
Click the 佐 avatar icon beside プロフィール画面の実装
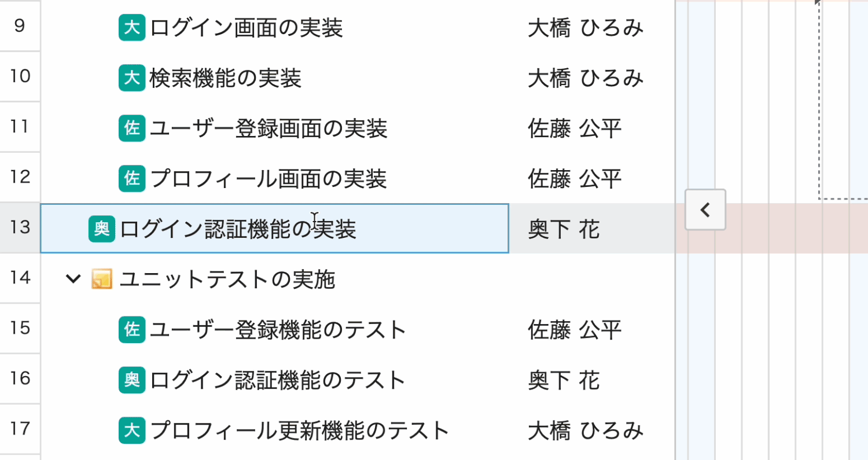(132, 179)
